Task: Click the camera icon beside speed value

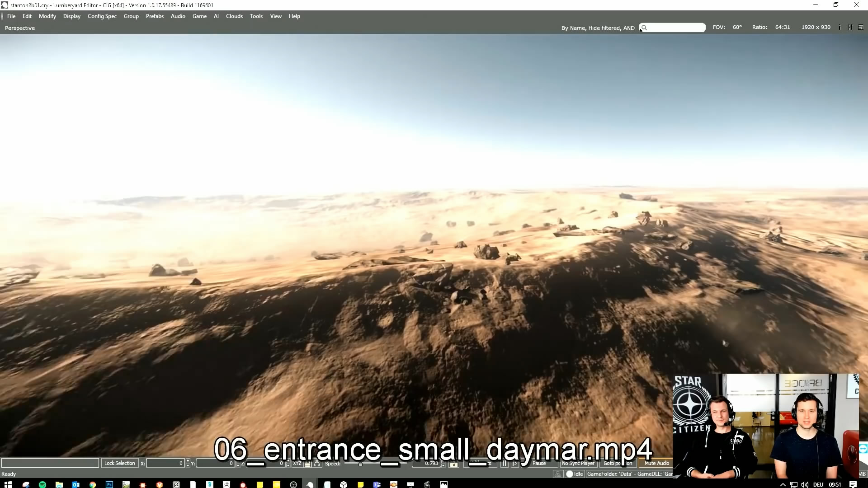Action: click(x=454, y=464)
